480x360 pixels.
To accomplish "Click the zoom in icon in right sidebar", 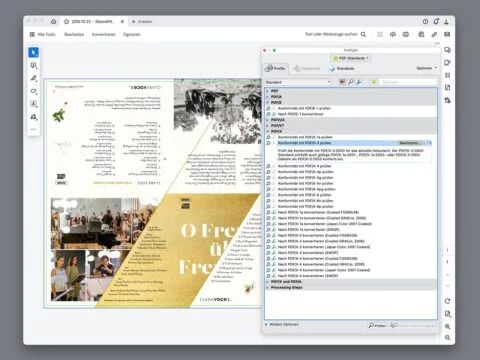I will [x=447, y=326].
